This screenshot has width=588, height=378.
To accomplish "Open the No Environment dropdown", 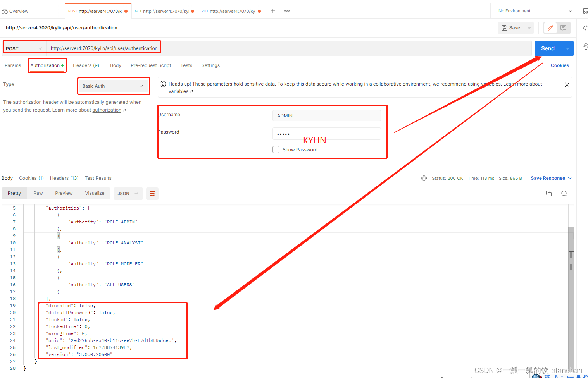I will coord(535,11).
